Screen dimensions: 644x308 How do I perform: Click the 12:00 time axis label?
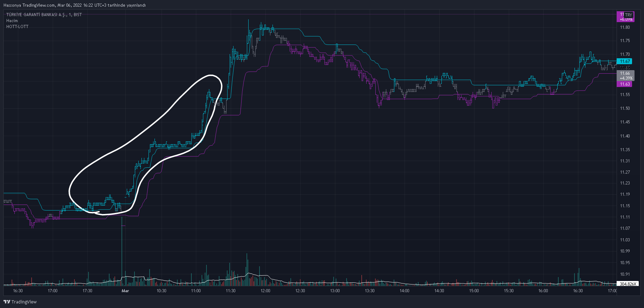[x=265, y=291]
